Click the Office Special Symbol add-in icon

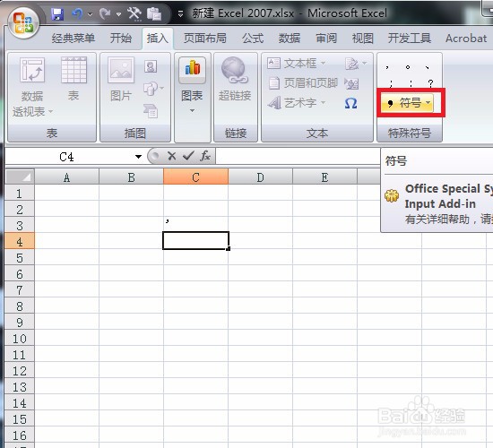[392, 195]
